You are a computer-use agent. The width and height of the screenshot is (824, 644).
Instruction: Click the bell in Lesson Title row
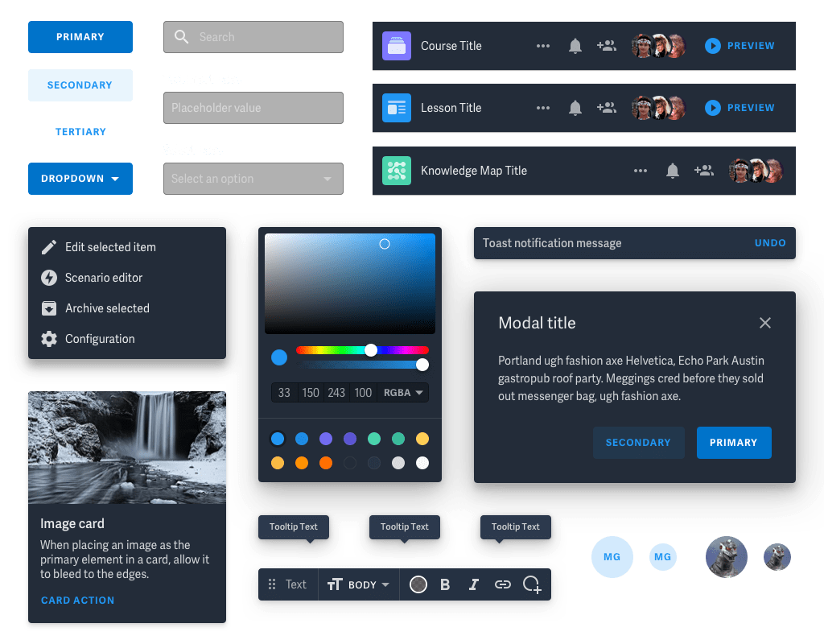(x=575, y=108)
